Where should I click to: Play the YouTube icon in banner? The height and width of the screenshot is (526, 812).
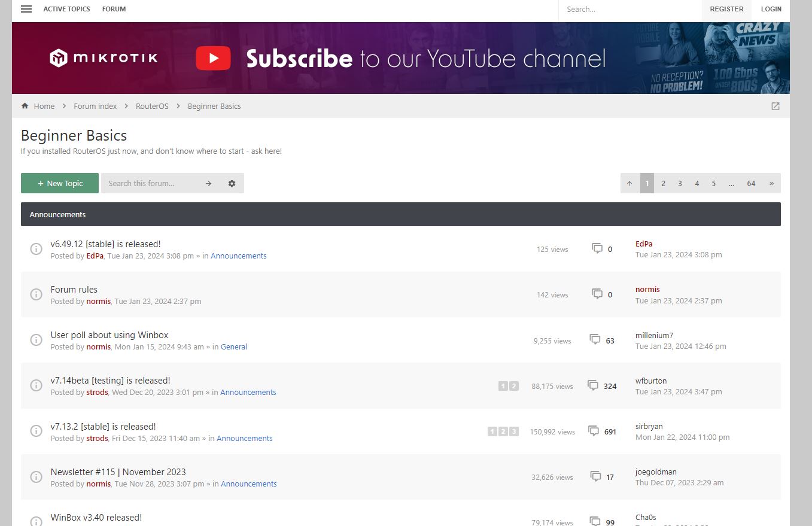click(213, 58)
